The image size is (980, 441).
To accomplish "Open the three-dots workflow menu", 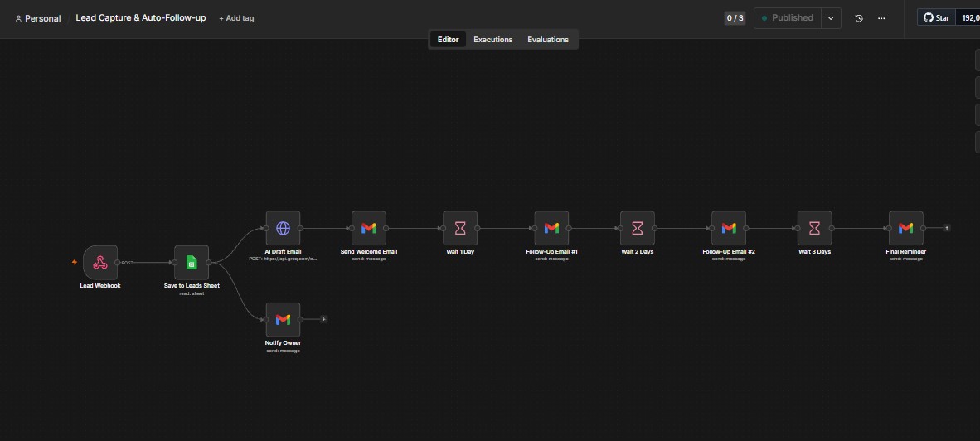I will coord(881,18).
